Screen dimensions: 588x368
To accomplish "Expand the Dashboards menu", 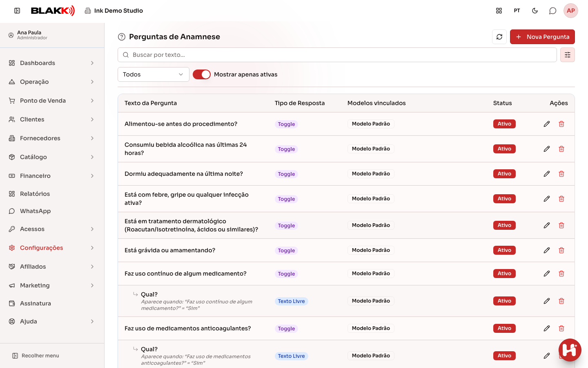I will [x=52, y=63].
